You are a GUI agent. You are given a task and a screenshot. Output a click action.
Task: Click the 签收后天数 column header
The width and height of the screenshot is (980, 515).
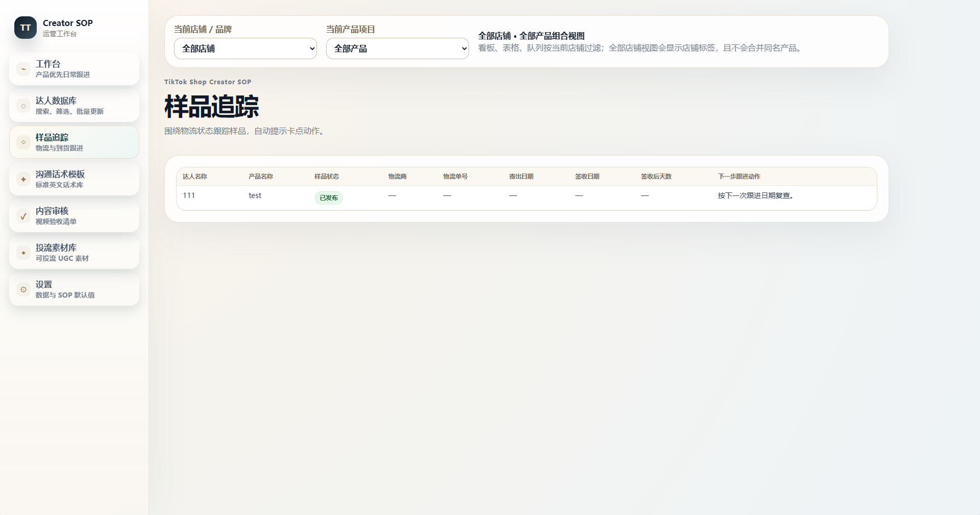(656, 177)
